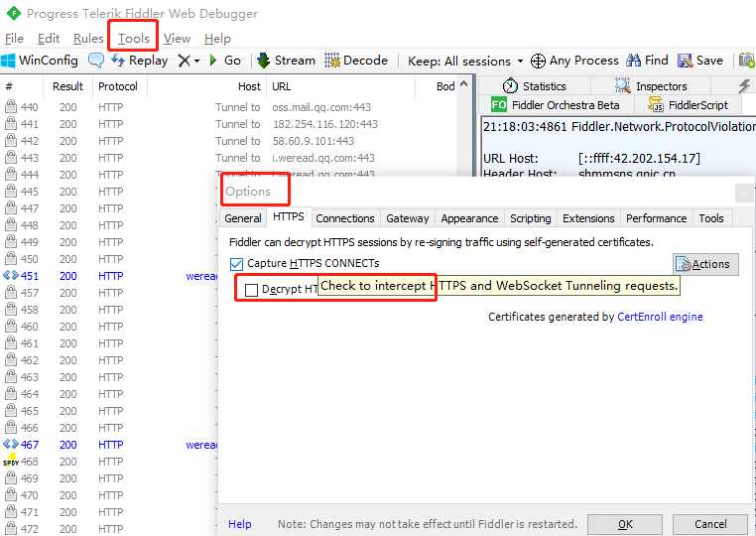
Task: Select the Performance tab in Options
Action: (656, 218)
